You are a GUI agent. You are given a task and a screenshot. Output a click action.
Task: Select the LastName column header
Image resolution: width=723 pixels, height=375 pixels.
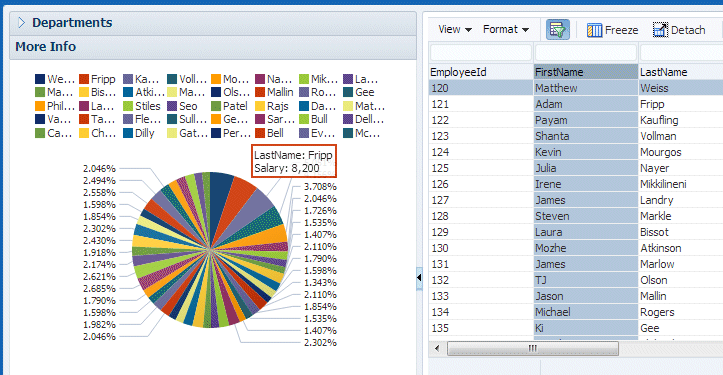click(x=681, y=72)
